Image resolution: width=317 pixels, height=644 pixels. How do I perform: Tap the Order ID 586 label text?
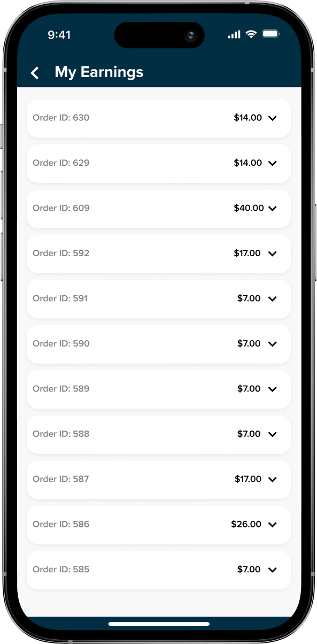tap(61, 524)
